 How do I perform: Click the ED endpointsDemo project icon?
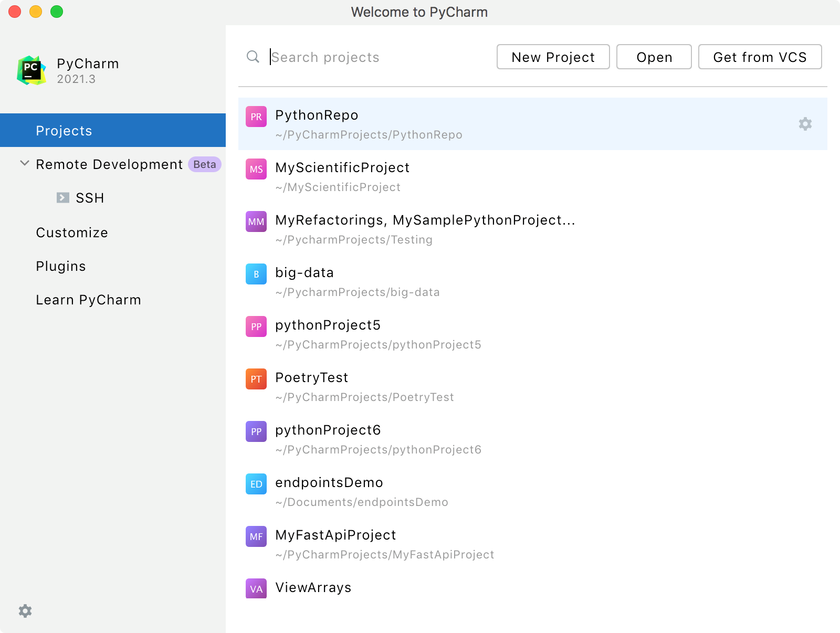[256, 484]
